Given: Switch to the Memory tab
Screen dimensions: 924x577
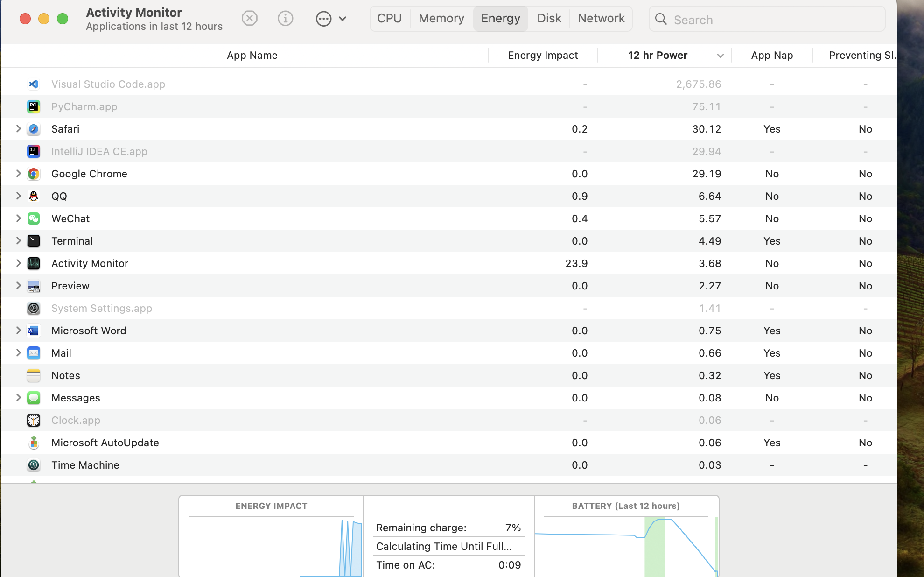Looking at the screenshot, I should (x=441, y=19).
